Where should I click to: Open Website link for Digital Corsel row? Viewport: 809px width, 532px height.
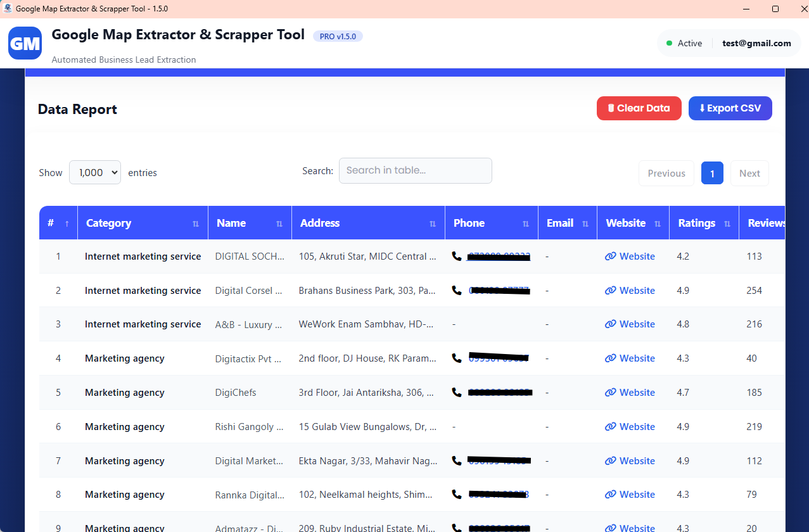[630, 291]
